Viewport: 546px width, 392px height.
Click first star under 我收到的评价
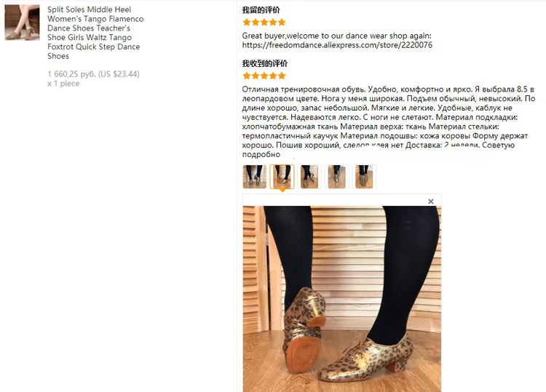[x=247, y=76]
